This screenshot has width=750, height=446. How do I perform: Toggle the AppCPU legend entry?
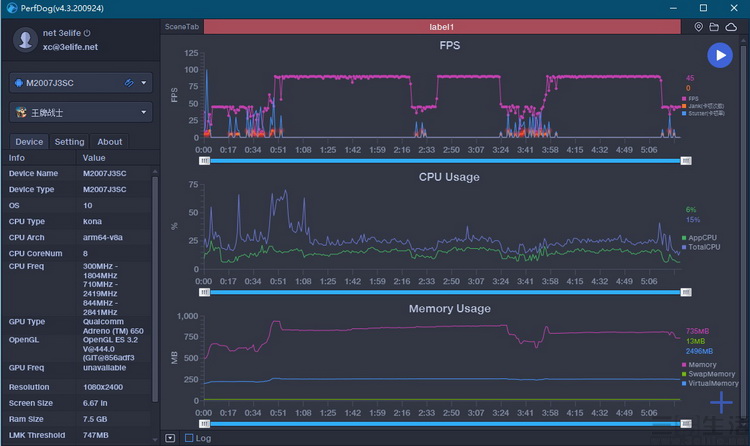(x=699, y=237)
